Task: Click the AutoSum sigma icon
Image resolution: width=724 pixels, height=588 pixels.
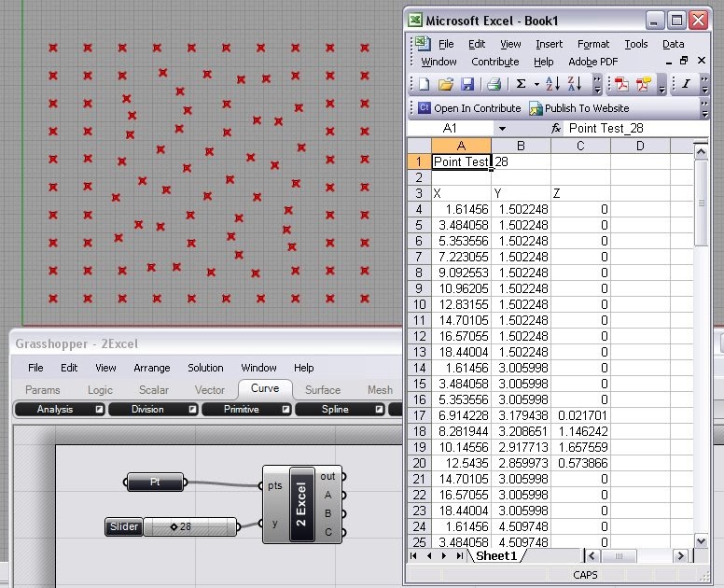Action: (x=521, y=84)
